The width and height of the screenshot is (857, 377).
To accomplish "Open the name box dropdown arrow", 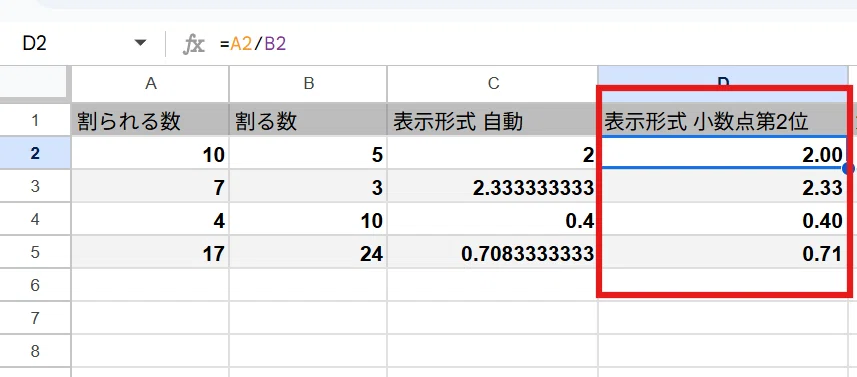I will coord(140,43).
